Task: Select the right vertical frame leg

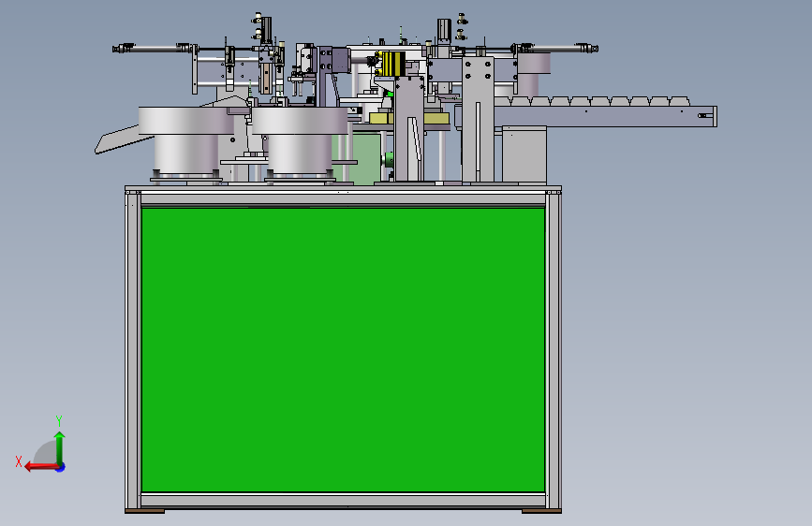Action: 554,349
